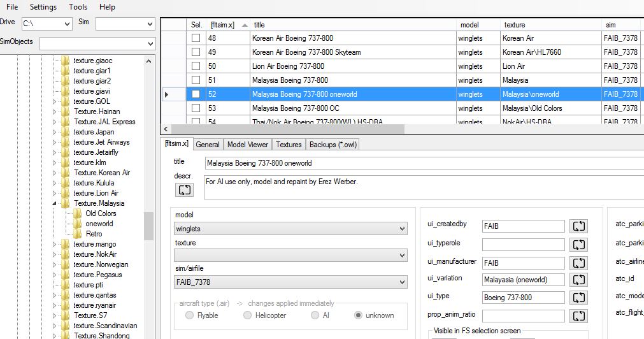Viewport: 644px width, 339px height.
Task: Select the Flyable aircraft type radio
Action: point(189,315)
